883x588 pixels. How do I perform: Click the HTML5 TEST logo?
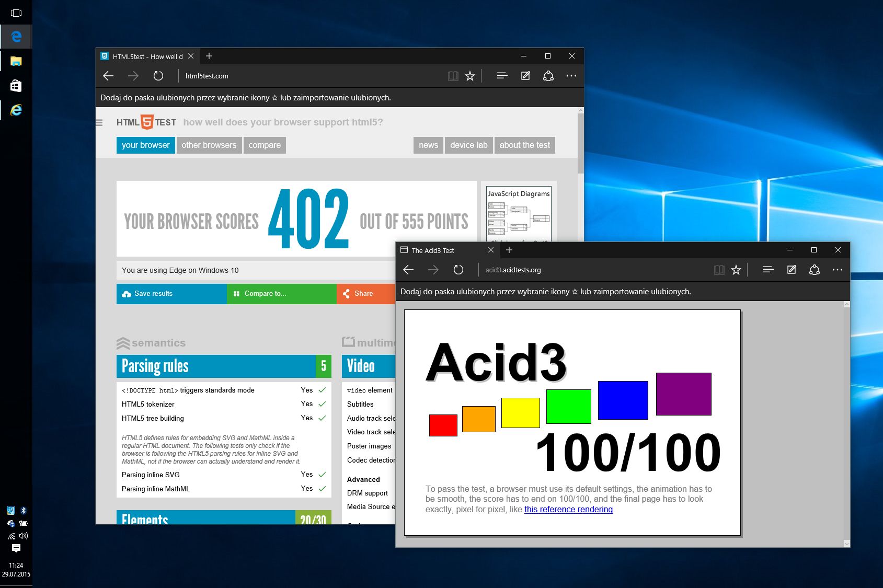[146, 122]
